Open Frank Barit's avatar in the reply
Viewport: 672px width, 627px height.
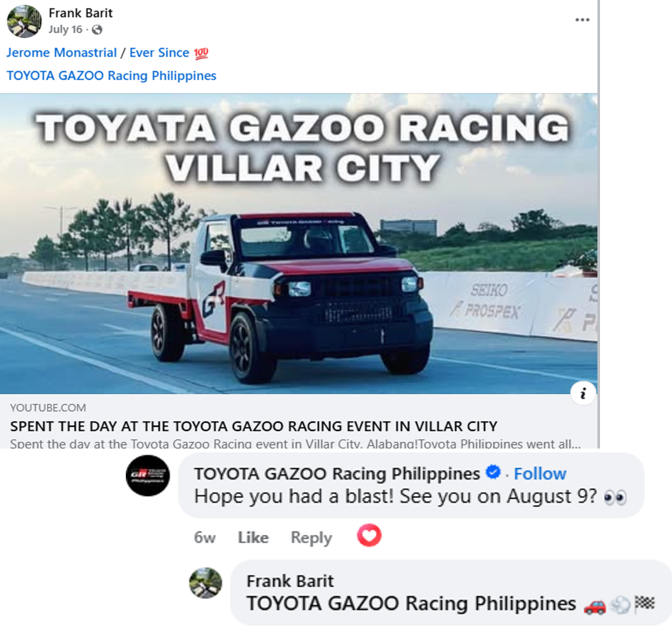(206, 583)
